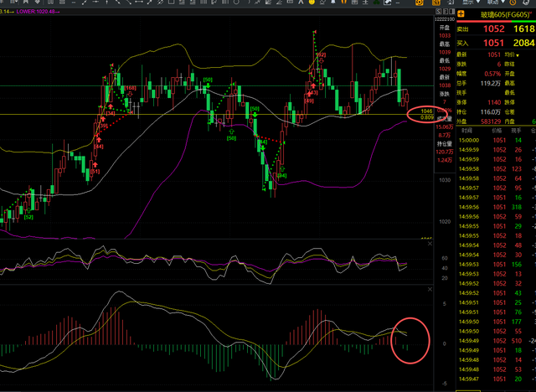
Task: Click the LOWER:1020.48 indicator label
Action: [39, 12]
